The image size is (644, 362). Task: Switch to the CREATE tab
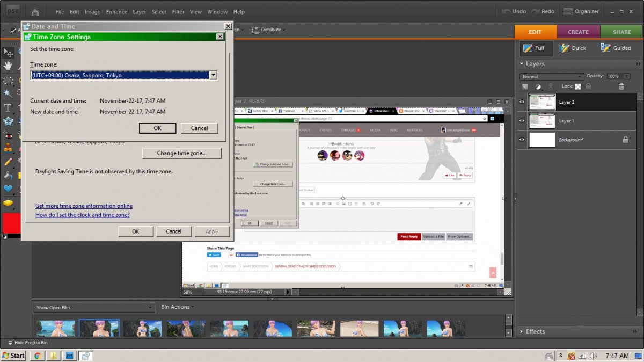[x=578, y=32]
